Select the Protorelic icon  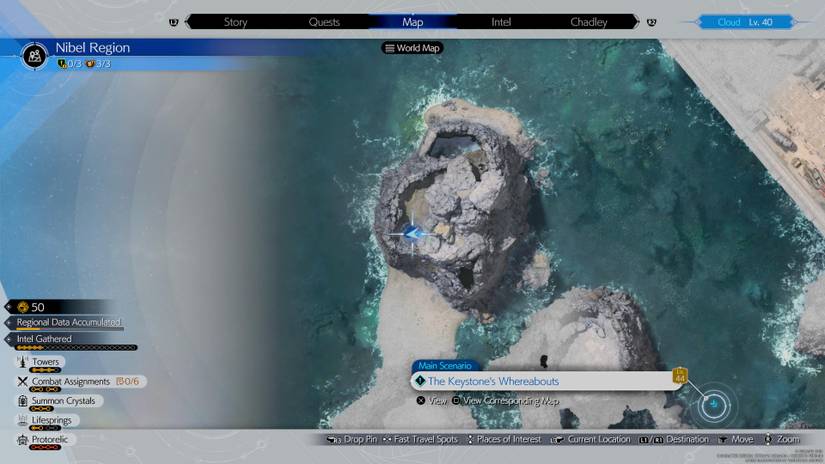click(x=22, y=440)
